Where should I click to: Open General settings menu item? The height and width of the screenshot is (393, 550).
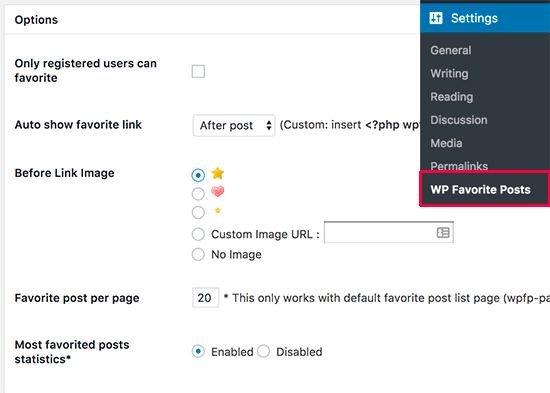(451, 50)
